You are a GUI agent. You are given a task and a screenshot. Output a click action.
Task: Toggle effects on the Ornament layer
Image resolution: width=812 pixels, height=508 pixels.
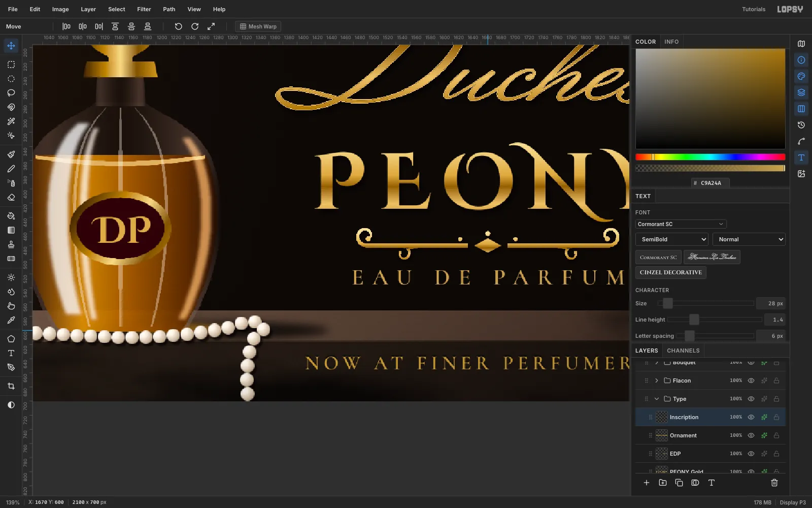pos(764,435)
